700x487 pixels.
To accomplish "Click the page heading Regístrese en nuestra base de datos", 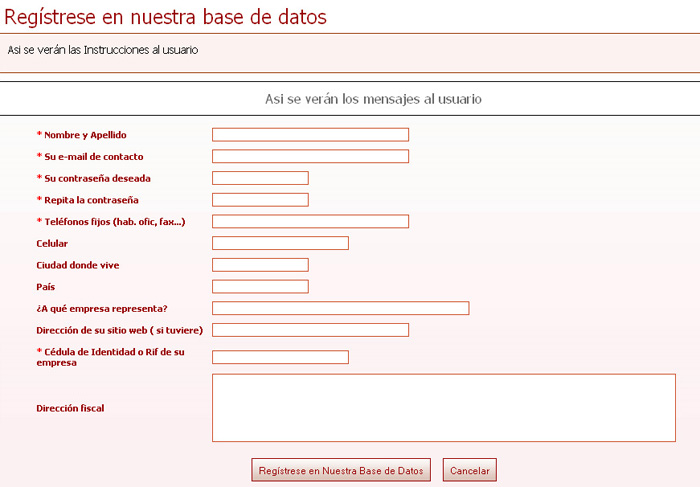I will [x=166, y=17].
